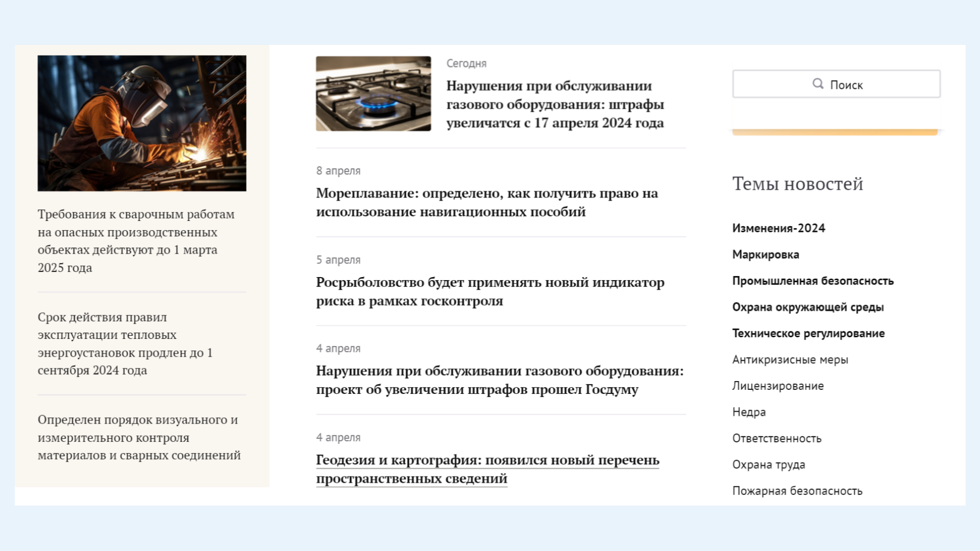This screenshot has width=980, height=551.
Task: Open the gas stove burner thumbnail
Action: pyautogui.click(x=373, y=93)
